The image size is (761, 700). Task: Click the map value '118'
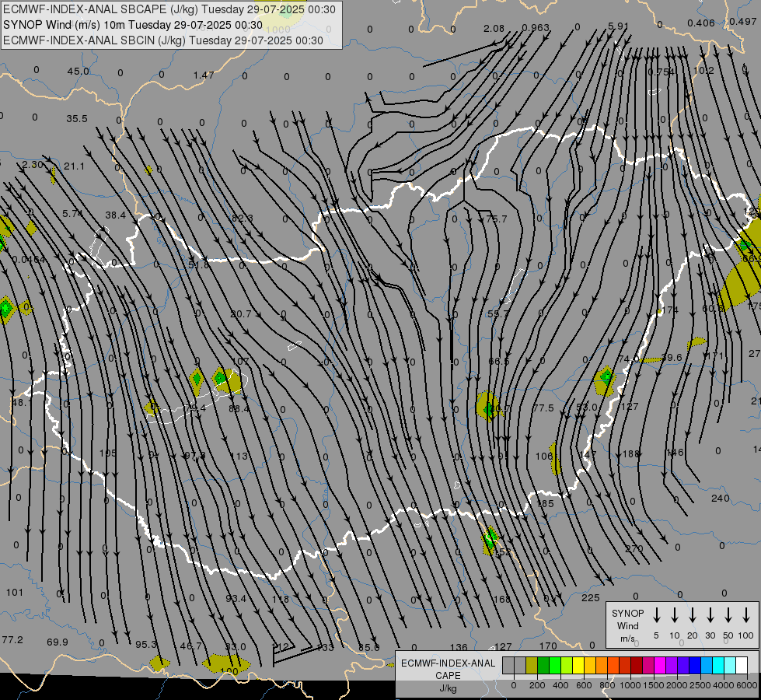(280, 599)
